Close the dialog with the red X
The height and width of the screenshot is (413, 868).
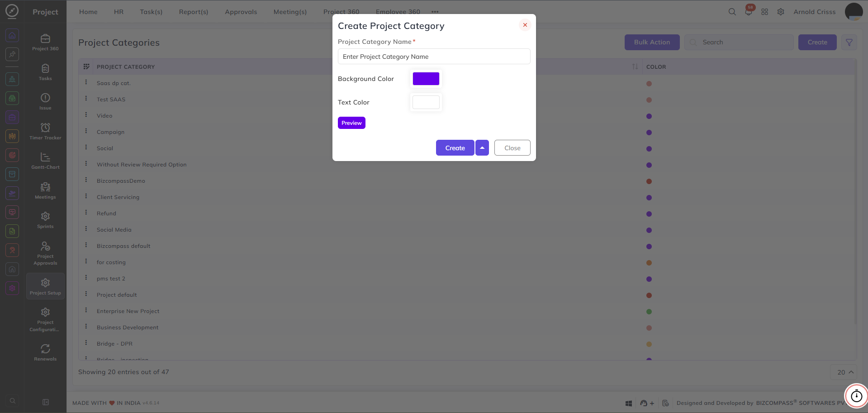coord(525,25)
